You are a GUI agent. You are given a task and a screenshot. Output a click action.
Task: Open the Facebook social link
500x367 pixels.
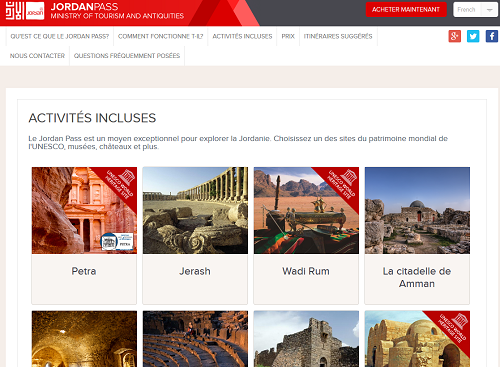492,36
